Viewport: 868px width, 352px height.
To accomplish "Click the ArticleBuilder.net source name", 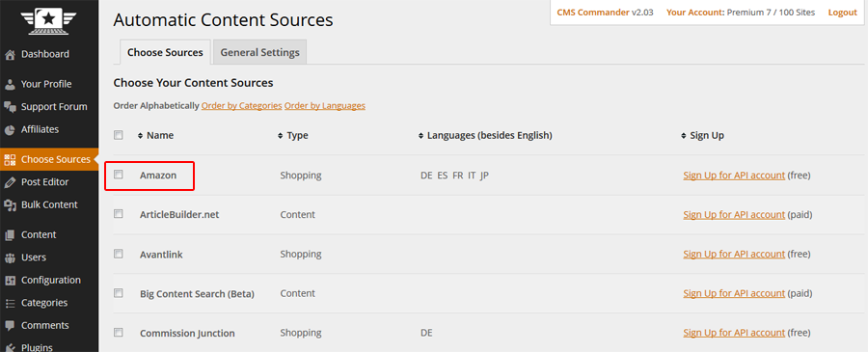I will click(x=179, y=215).
